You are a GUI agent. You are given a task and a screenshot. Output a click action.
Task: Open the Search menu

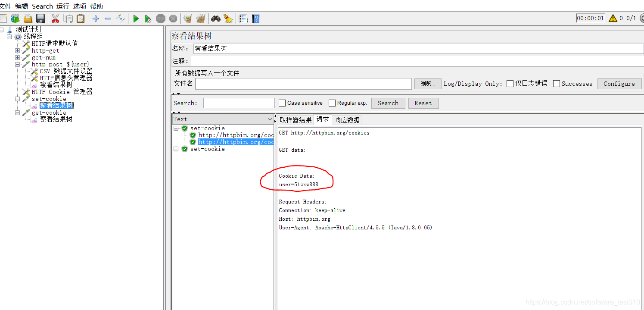(x=42, y=6)
